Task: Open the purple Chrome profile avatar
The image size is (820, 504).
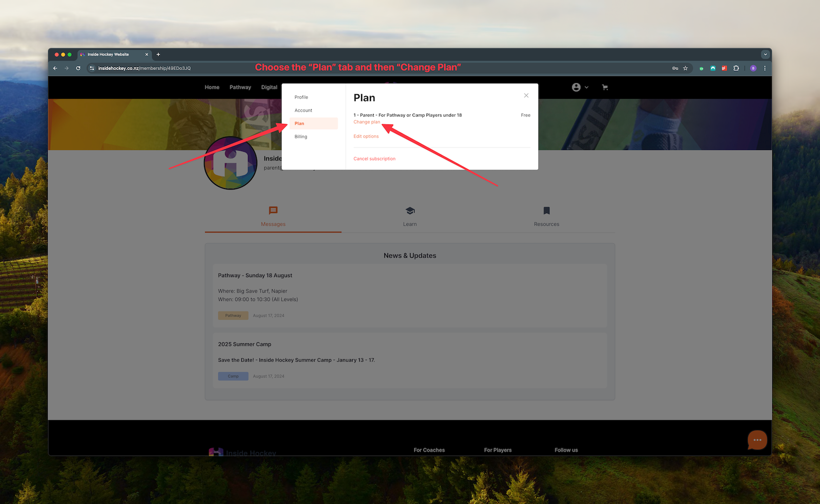Action: 753,68
